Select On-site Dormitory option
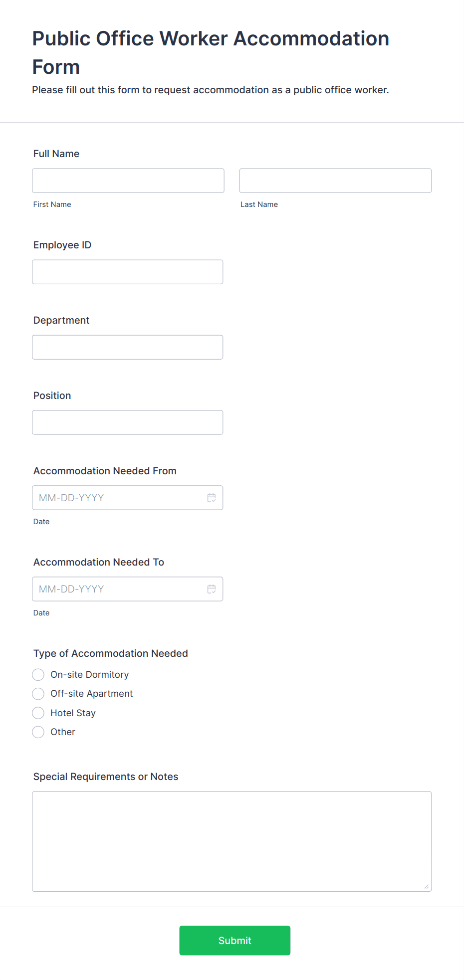This screenshot has width=464, height=980. [x=38, y=675]
